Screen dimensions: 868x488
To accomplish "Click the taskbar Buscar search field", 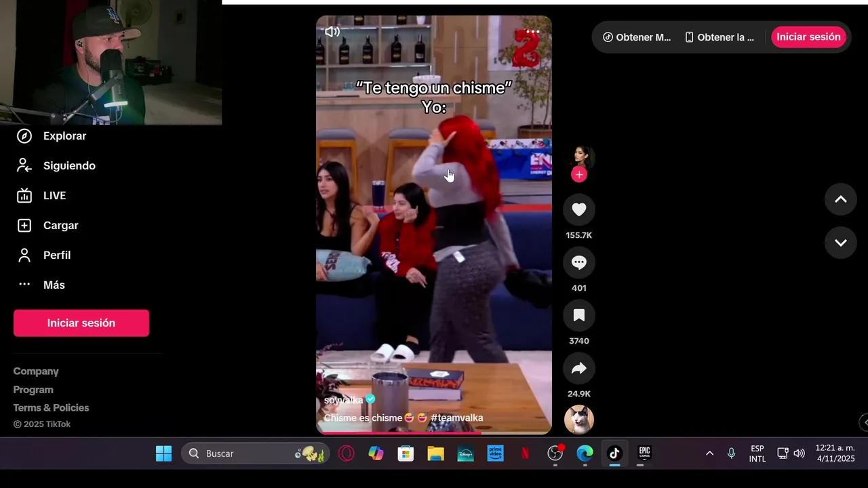I will (x=255, y=453).
